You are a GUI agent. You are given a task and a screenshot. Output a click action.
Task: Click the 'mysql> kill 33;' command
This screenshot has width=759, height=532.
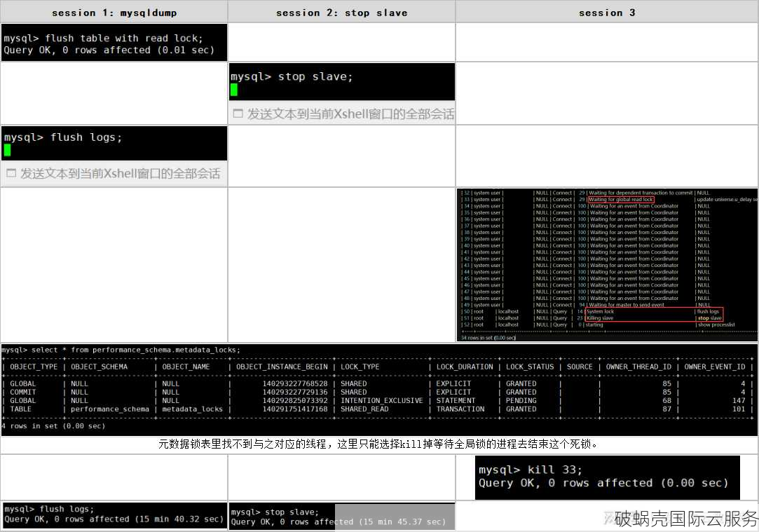click(x=531, y=470)
